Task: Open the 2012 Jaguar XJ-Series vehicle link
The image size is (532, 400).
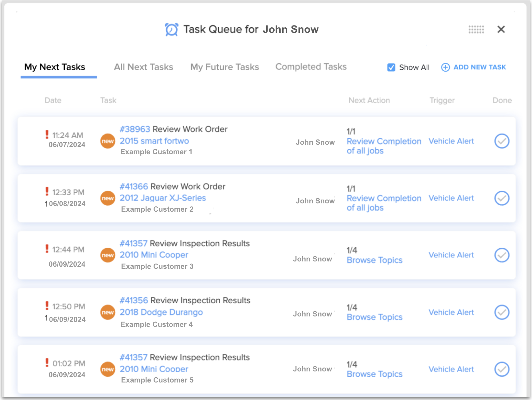Action: [x=163, y=198]
